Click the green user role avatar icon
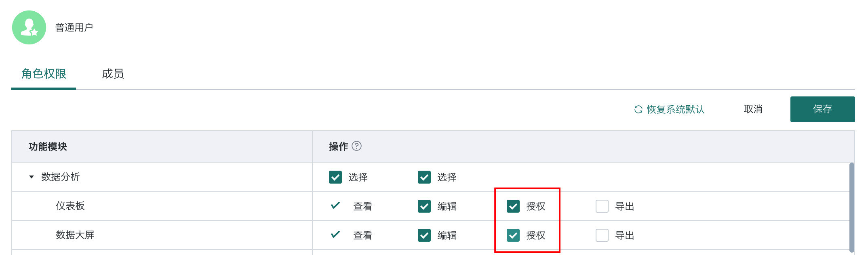Image resolution: width=868 pixels, height=255 pixels. pyautogui.click(x=29, y=27)
